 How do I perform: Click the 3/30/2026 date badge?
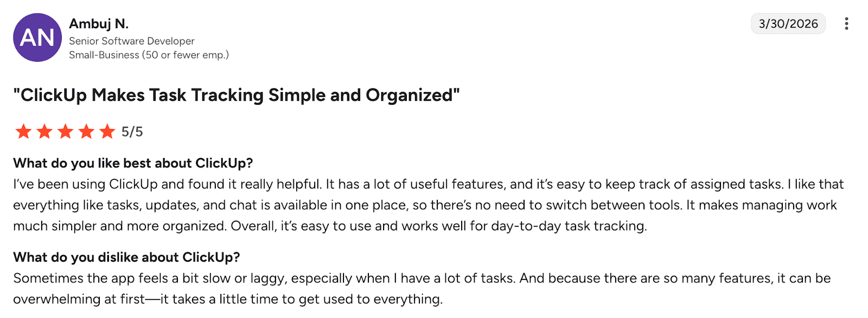coord(788,24)
